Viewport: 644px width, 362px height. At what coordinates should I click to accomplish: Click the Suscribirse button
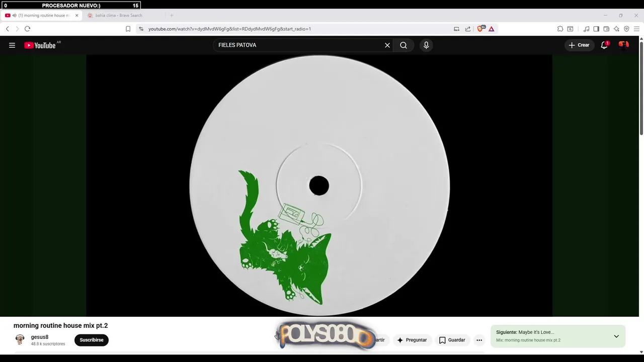92,340
